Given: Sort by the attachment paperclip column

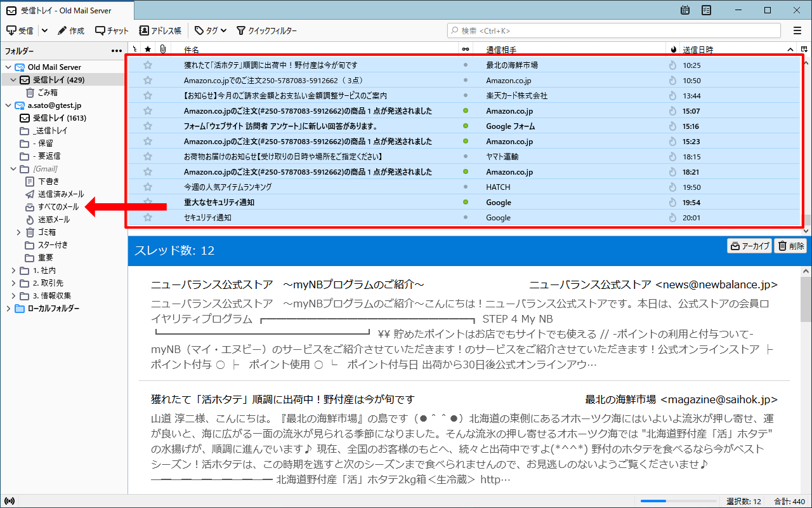Looking at the screenshot, I should pos(163,49).
